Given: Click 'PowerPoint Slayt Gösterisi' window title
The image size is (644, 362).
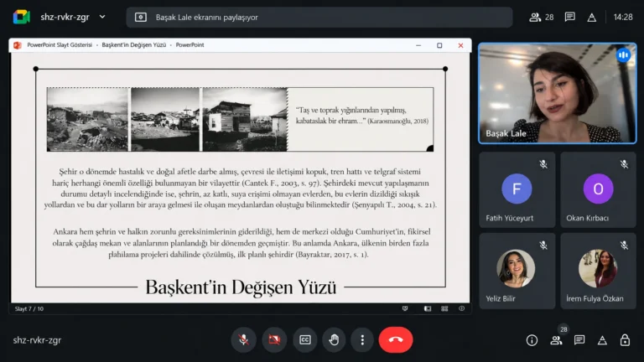Looking at the screenshot, I should (60, 45).
